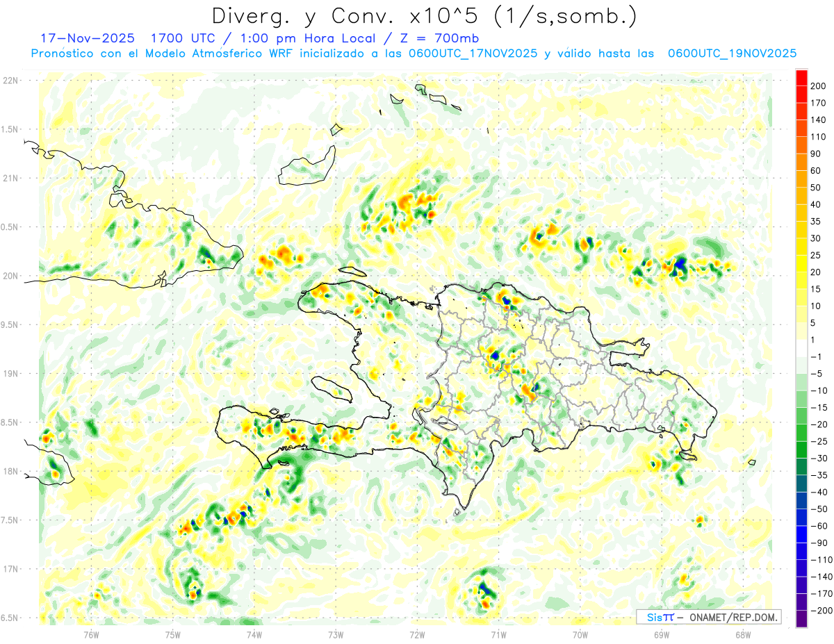Click the color bar value -20
Screen dimensions: 834x644
tap(820, 424)
